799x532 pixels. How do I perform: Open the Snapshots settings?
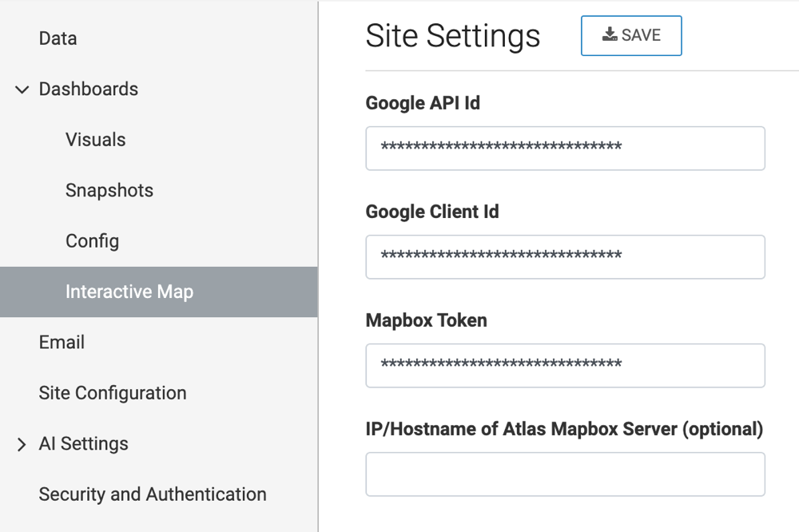(109, 190)
